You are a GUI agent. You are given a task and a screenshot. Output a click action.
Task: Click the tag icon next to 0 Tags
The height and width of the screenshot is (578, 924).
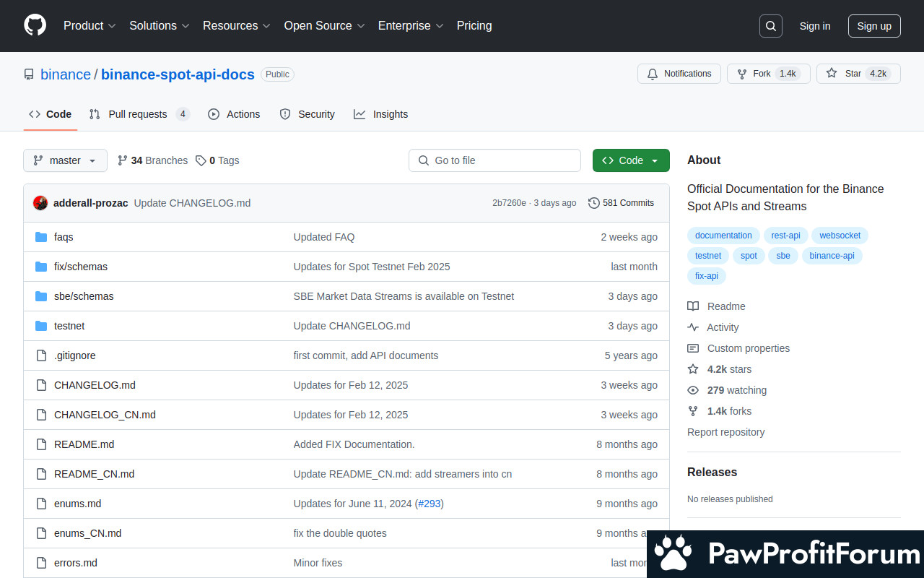(201, 160)
